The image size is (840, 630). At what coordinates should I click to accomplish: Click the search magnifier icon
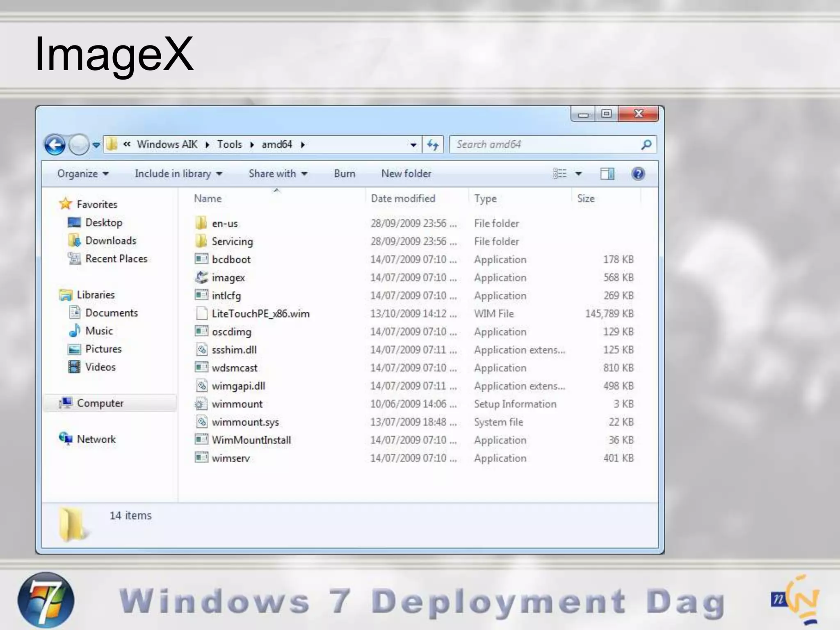coord(646,144)
